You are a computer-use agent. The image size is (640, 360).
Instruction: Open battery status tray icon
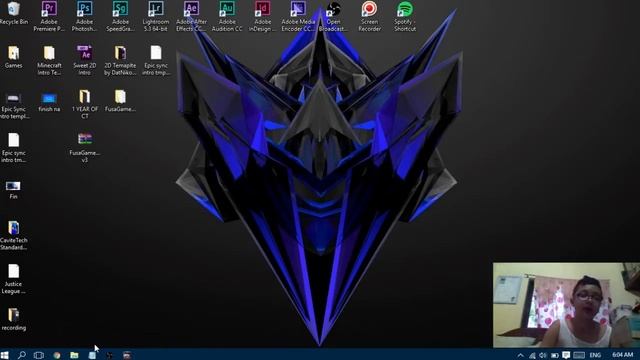(x=554, y=356)
